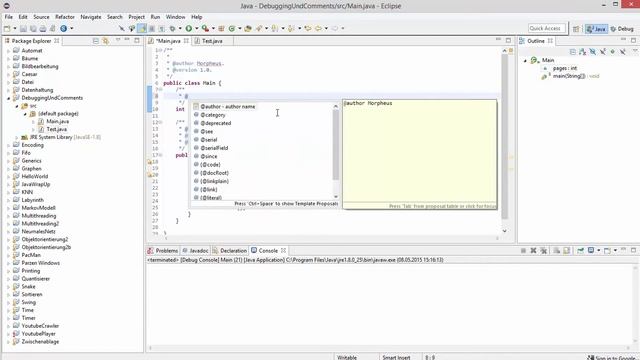Click editor vertical scrollbar thumb
This screenshot has width=640, height=360.
pos(504,137)
